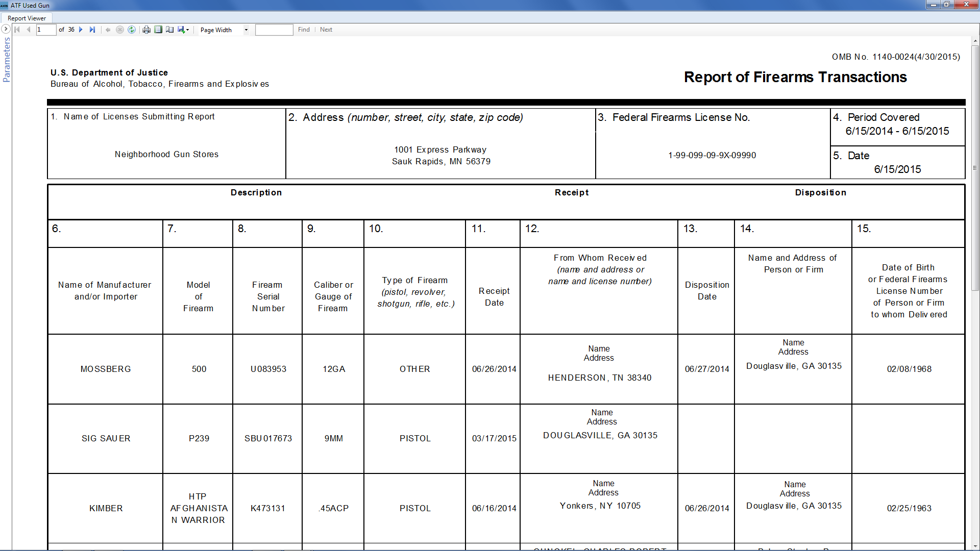Toggle print layout view
This screenshot has width=980, height=551.
158,30
